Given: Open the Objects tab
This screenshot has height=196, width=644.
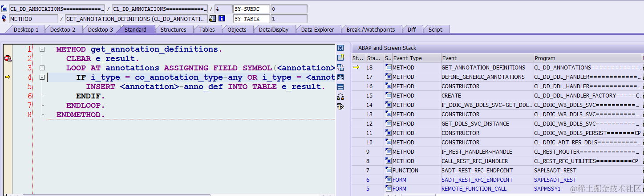Looking at the screenshot, I should click(x=237, y=29).
